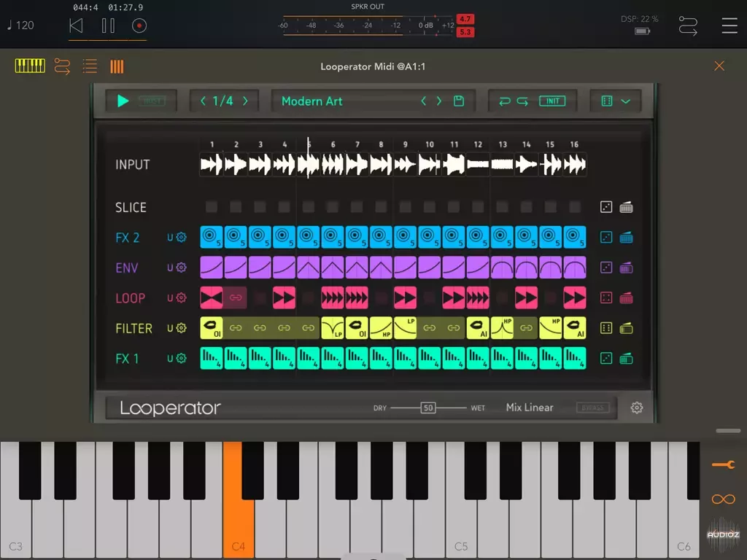Toggle the U button on the LOOP track

point(170,297)
